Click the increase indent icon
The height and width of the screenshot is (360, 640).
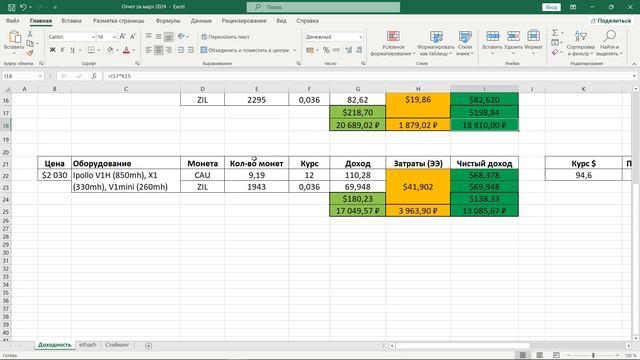coord(191,50)
